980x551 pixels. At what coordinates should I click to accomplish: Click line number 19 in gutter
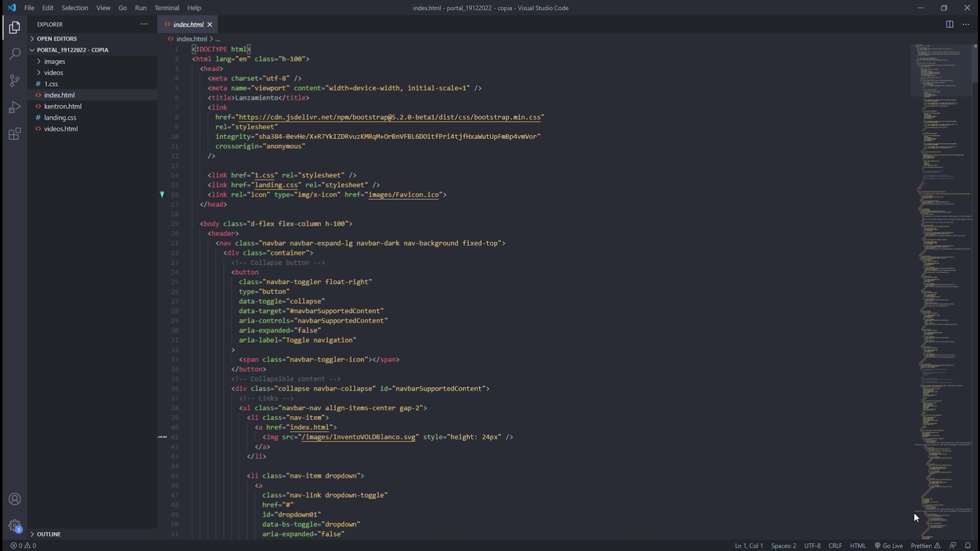175,223
